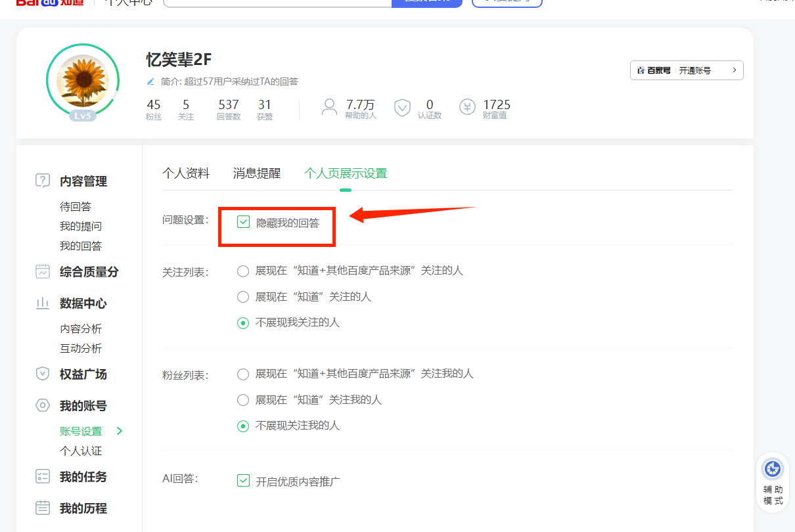Select 展现在"知道+其他百度产品来源"关注我的人 radio
This screenshot has width=795, height=532.
(x=243, y=374)
